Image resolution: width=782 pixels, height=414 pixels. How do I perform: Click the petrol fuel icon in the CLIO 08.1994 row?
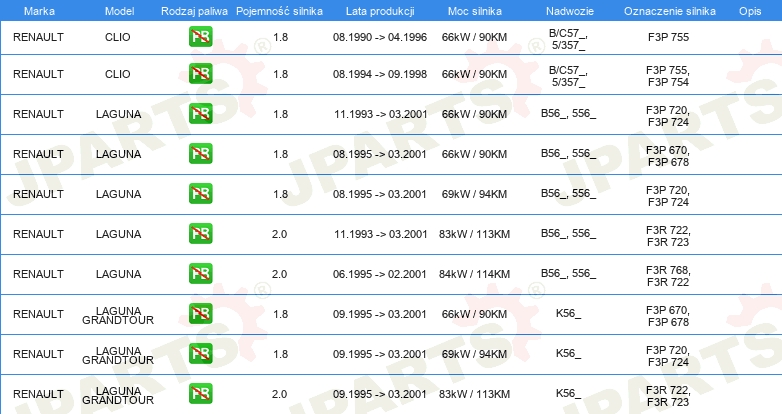pyautogui.click(x=200, y=73)
